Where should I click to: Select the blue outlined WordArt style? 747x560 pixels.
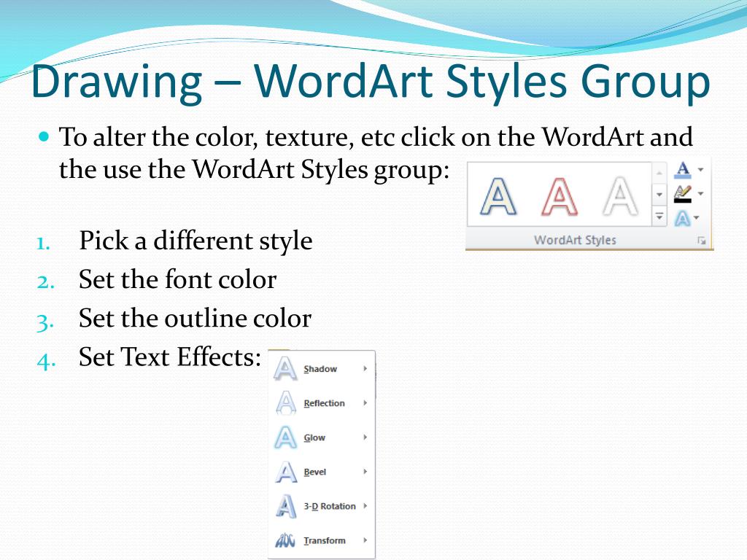[x=498, y=196]
